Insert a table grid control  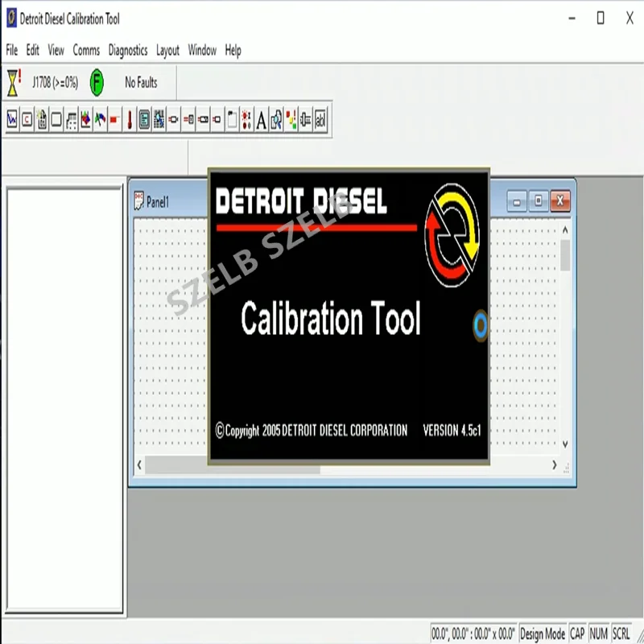click(x=71, y=119)
